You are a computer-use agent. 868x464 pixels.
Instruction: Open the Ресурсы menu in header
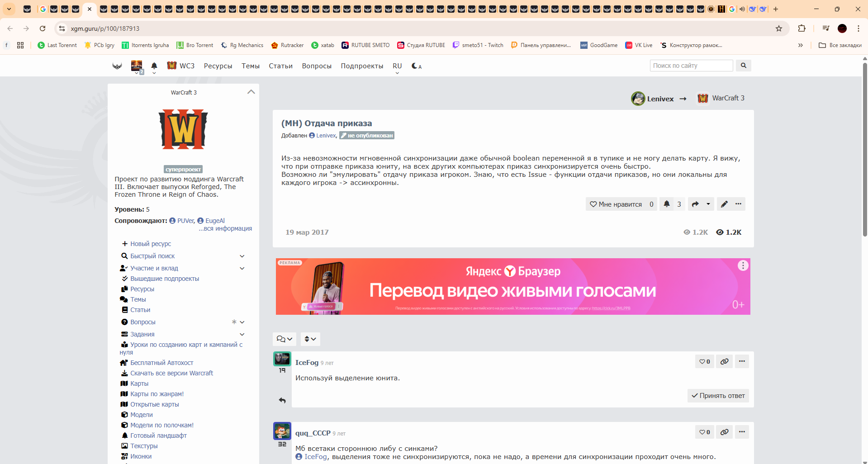[218, 66]
